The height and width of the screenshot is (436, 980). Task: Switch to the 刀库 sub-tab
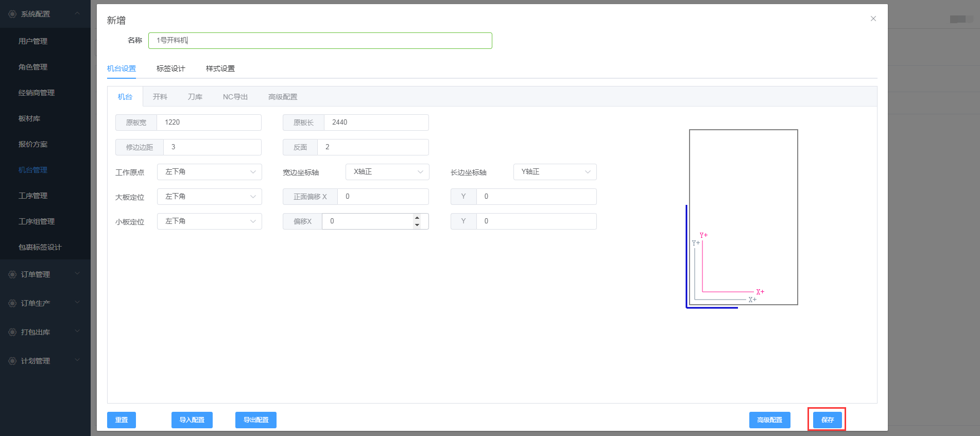[195, 97]
